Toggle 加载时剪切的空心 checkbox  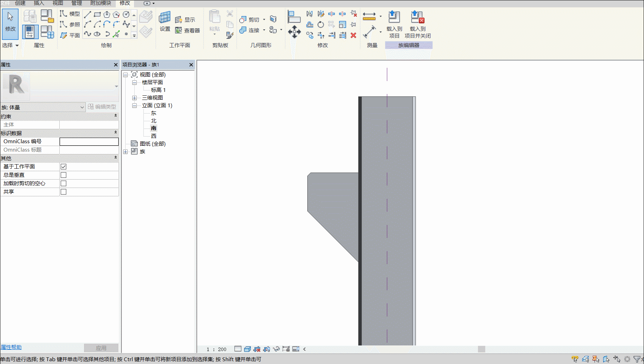[63, 183]
